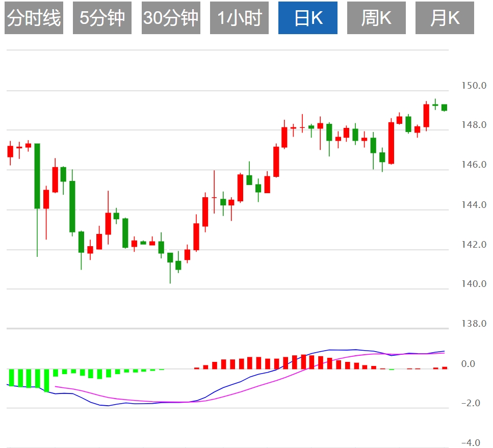The image size is (493, 448).
Task: Switch to the 周K weekly view
Action: point(376,18)
